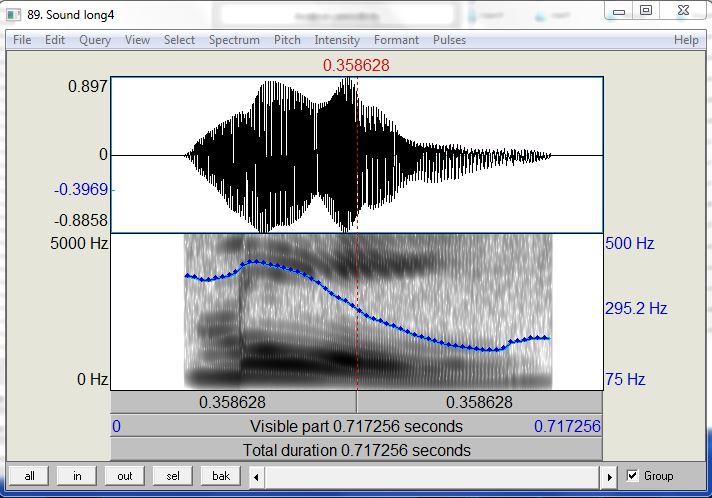This screenshot has width=712, height=498.
Task: Open the Pulses menu
Action: (x=450, y=40)
